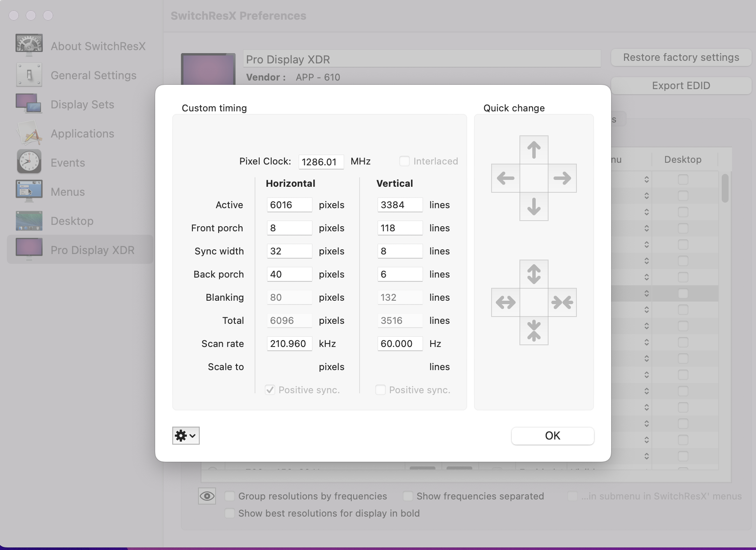Enable Show frequencies separated

pos(408,496)
